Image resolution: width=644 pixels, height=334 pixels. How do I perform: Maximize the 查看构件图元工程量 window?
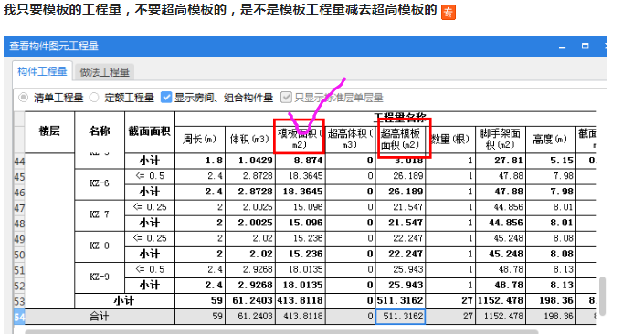[x=586, y=46]
